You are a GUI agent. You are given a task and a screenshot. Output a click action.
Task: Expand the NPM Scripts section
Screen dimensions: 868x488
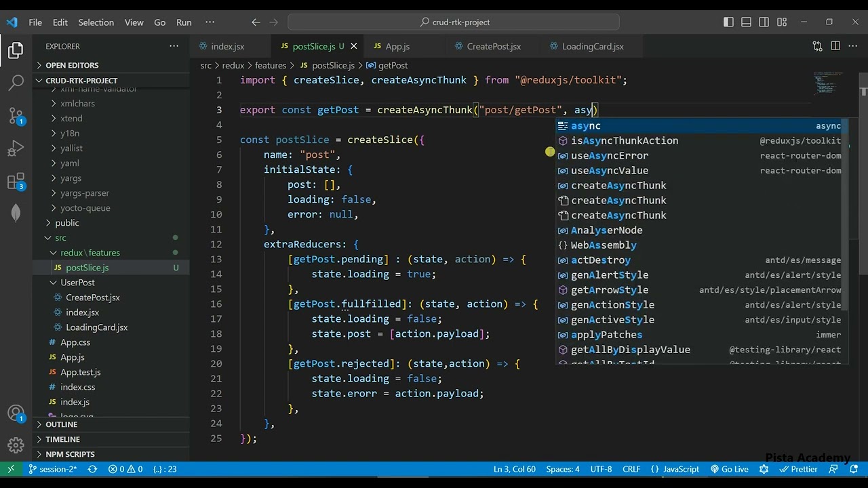click(x=111, y=454)
